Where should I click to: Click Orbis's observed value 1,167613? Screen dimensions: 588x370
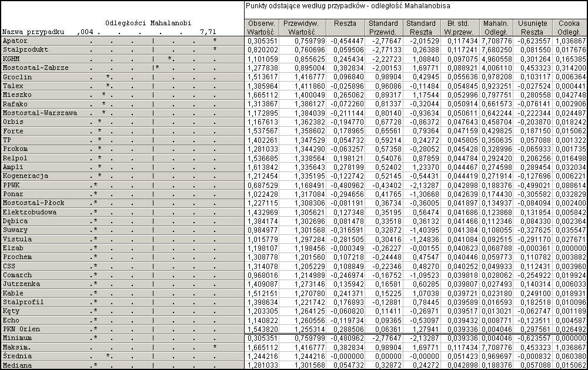pos(262,122)
